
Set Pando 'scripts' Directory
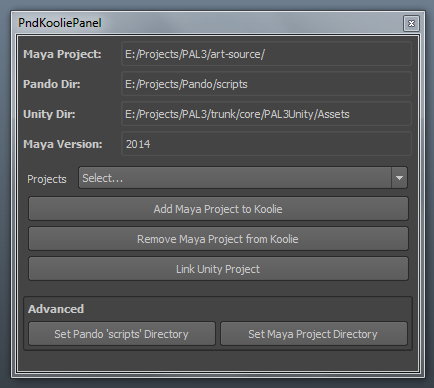[x=122, y=334]
